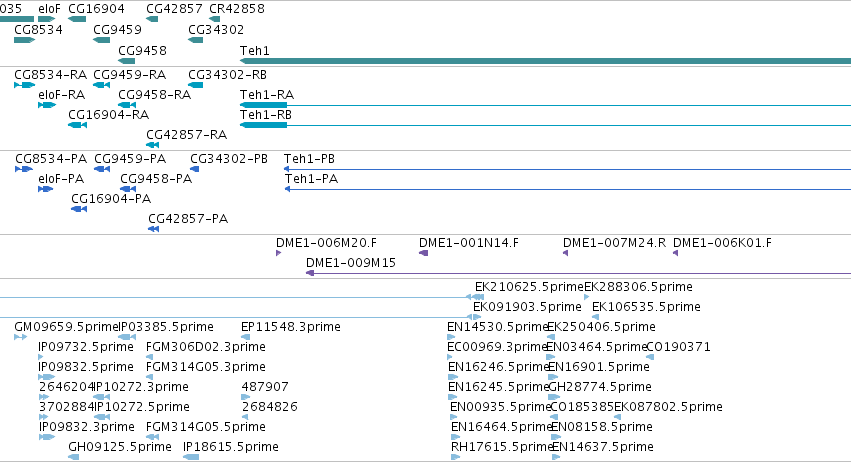Select the IP03385.5prime EST label
Viewport: 851px width, 462px height.
tap(166, 327)
